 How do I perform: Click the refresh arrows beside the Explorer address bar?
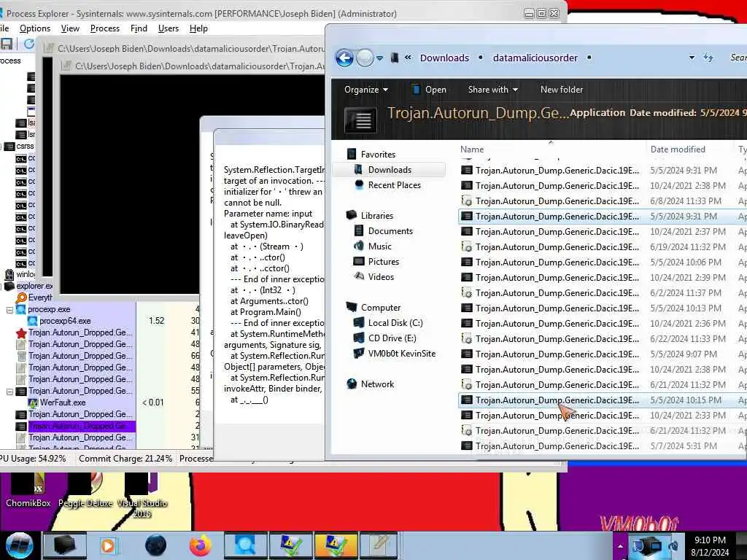(x=708, y=58)
